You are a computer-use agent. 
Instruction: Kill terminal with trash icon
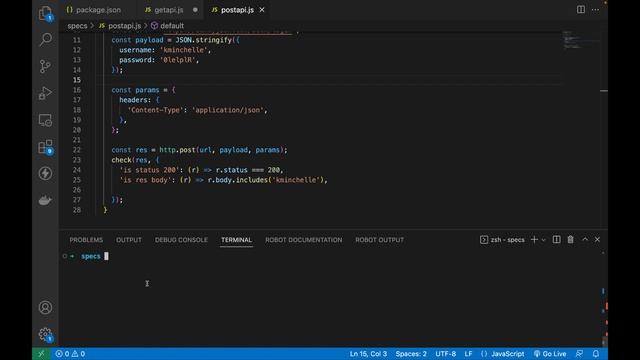(x=571, y=240)
